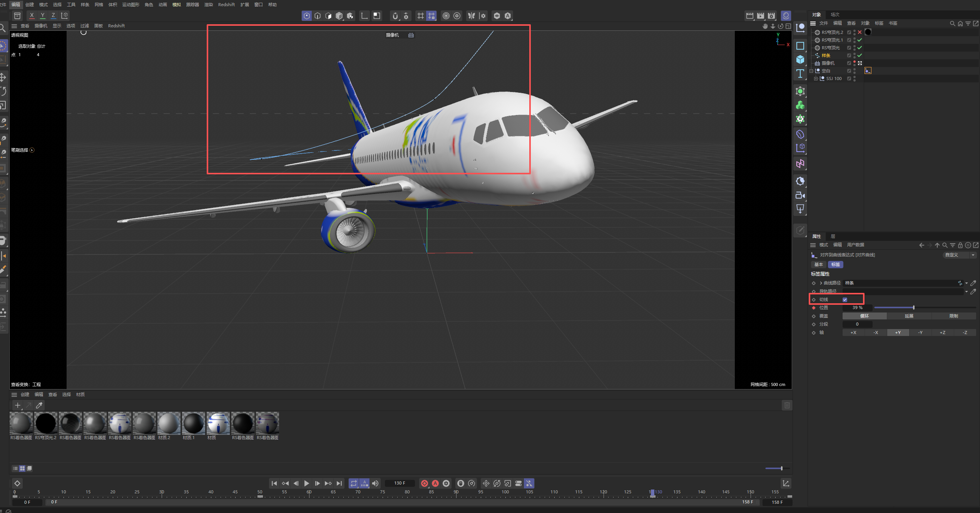Image resolution: width=980 pixels, height=513 pixels.
Task: Open the 自定义 dropdown in attributes panel
Action: pyautogui.click(x=960, y=255)
